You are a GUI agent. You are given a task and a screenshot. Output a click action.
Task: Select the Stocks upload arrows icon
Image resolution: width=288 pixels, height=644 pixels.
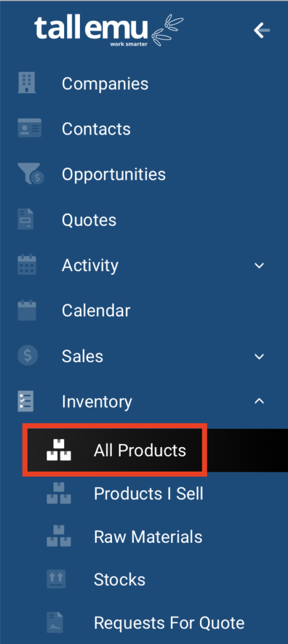(55, 579)
